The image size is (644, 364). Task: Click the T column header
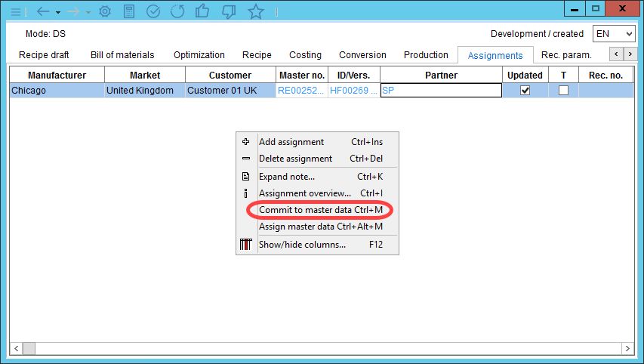(x=563, y=76)
